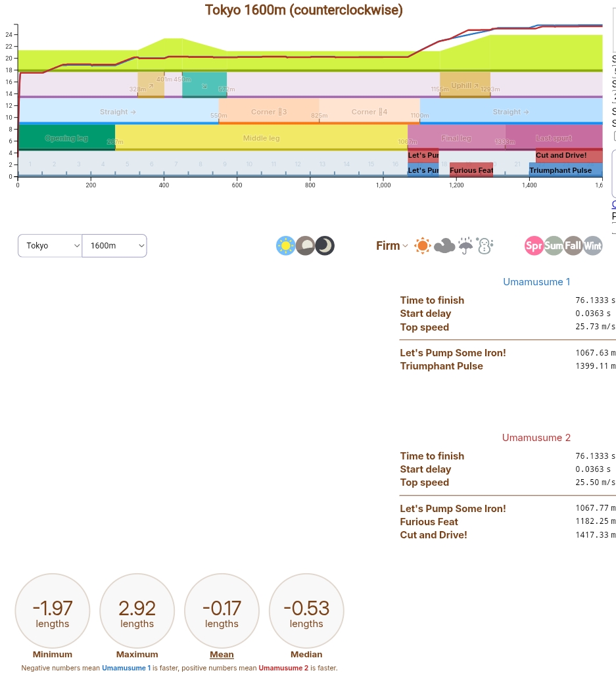616x679 pixels.
Task: Select the sunny daytime icon
Action: coord(285,246)
